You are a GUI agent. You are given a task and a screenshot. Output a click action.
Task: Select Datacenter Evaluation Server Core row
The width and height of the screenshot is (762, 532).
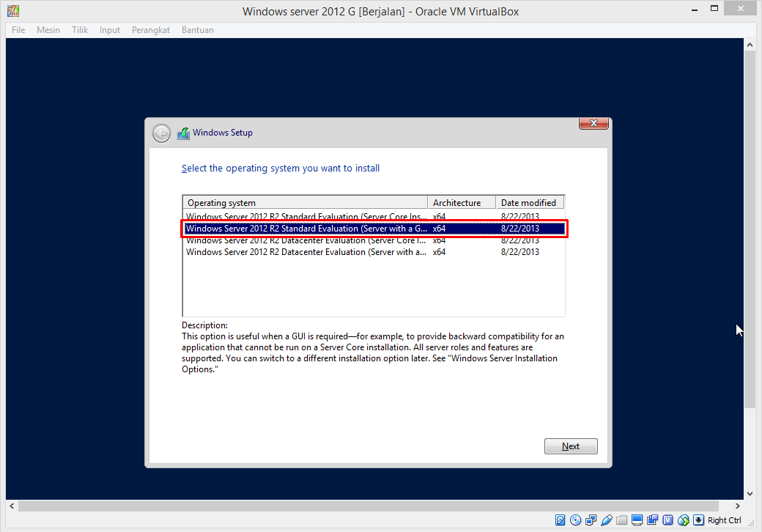point(374,240)
